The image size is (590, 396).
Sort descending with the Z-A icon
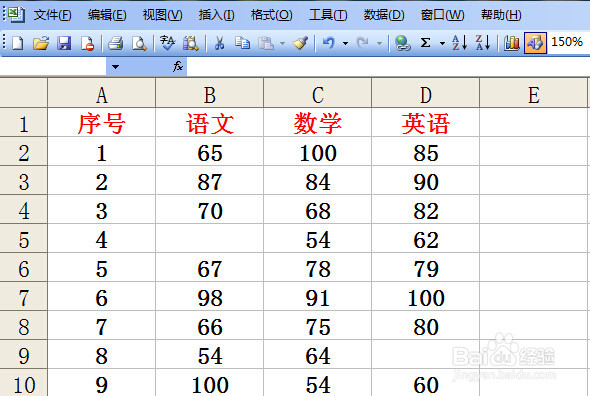(x=483, y=43)
